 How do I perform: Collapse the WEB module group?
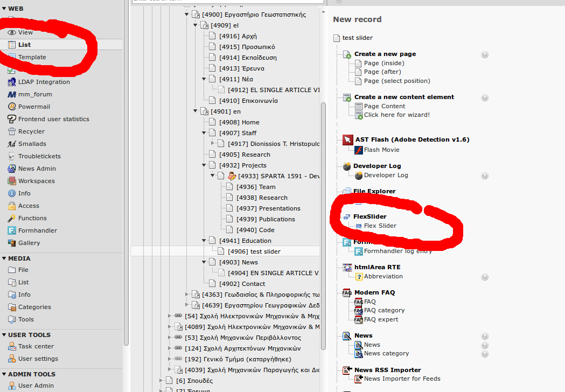[4, 9]
